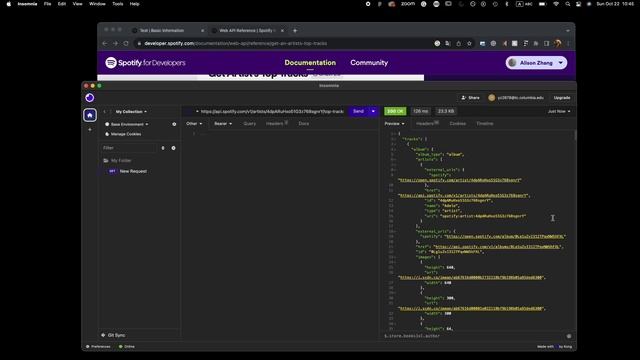Open the response Preview dropdown
The height and width of the screenshot is (360, 640).
tap(394, 123)
